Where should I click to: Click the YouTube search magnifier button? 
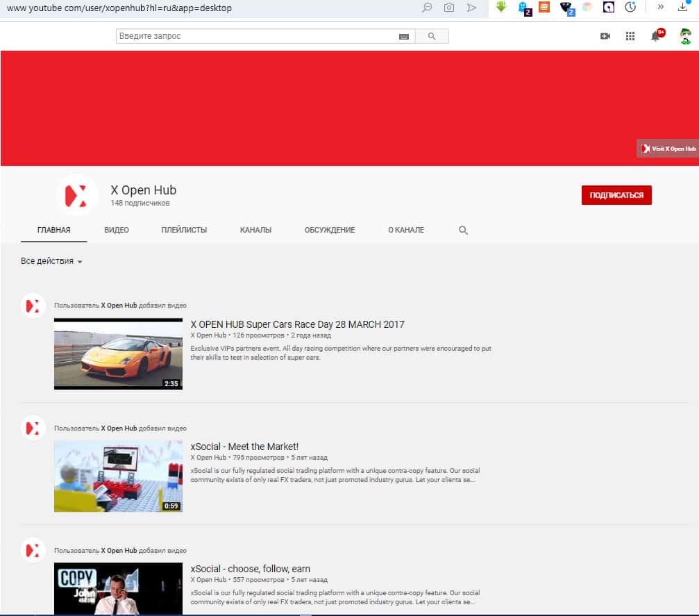432,36
